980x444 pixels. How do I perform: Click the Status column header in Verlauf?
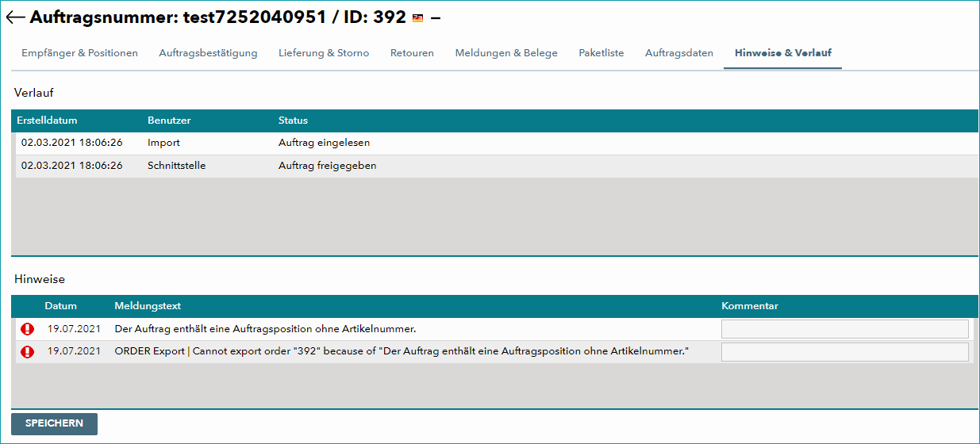[293, 121]
